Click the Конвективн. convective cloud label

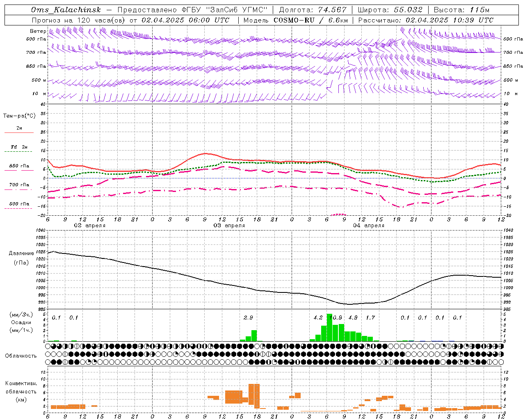[21, 384]
